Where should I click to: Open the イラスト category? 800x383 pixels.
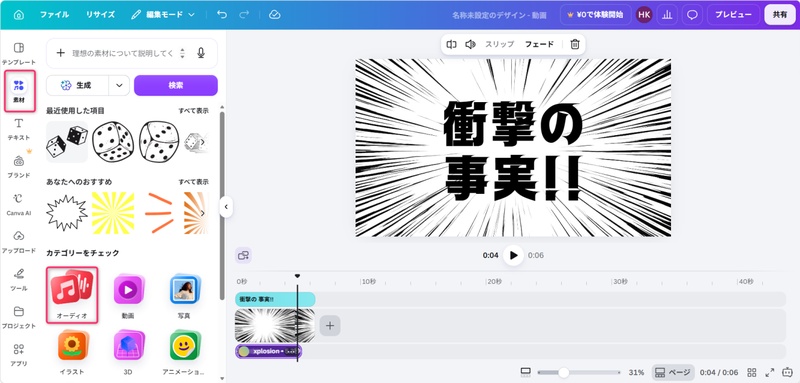click(72, 352)
